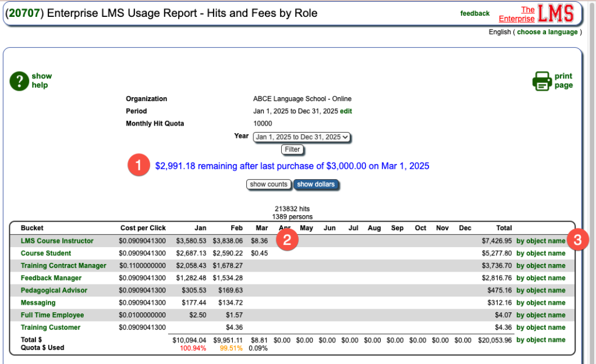Viewport: 596px width, 364px height.
Task: Select the $134.72 Feb cell
Action: [x=230, y=303]
